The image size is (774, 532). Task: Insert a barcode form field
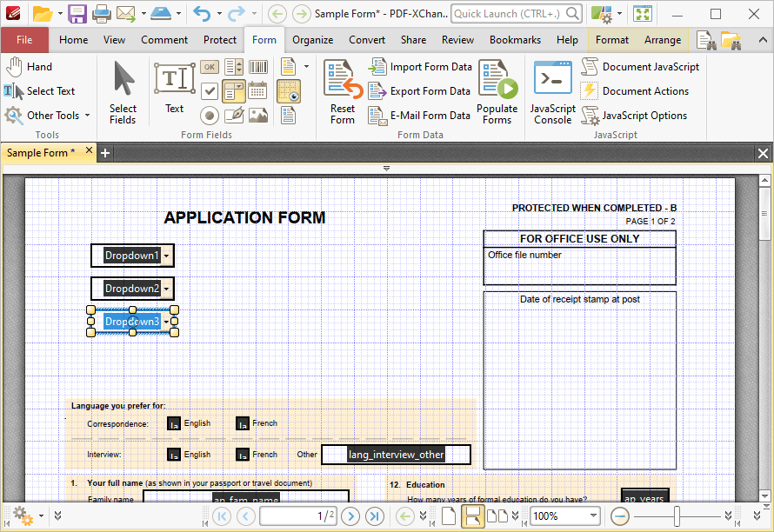pos(257,67)
